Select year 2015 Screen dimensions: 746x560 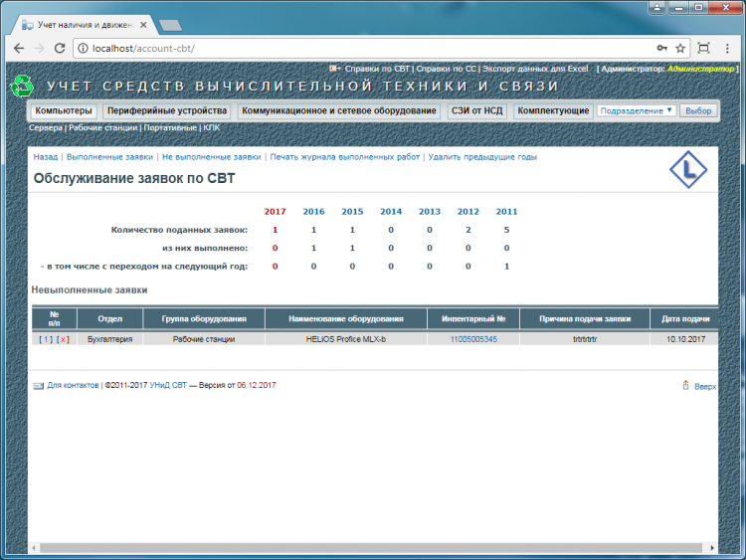pos(352,212)
